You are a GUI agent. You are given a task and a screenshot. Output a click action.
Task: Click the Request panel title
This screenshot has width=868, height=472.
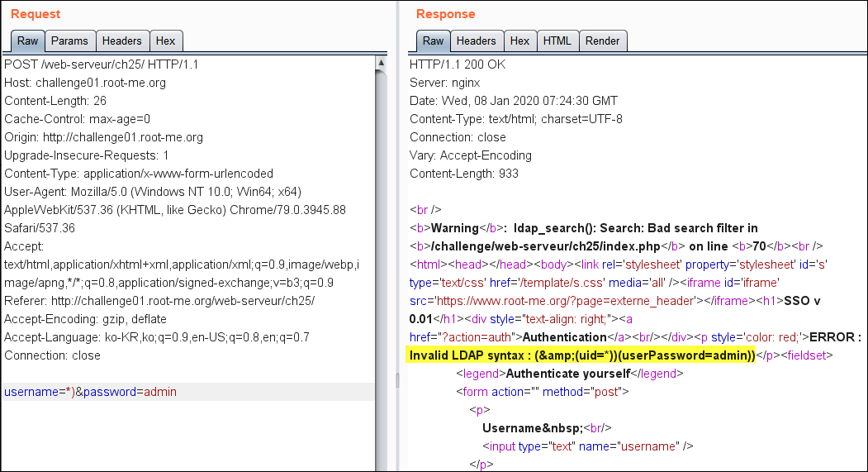tap(36, 14)
